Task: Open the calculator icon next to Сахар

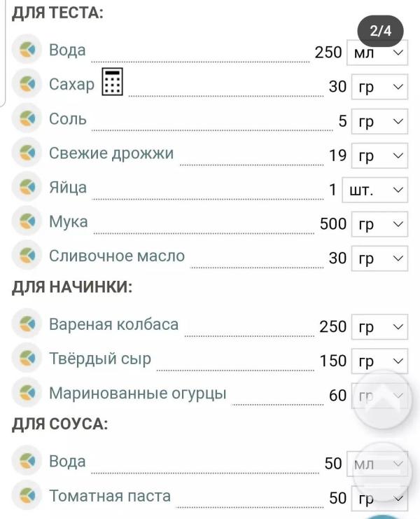Action: 113,82
